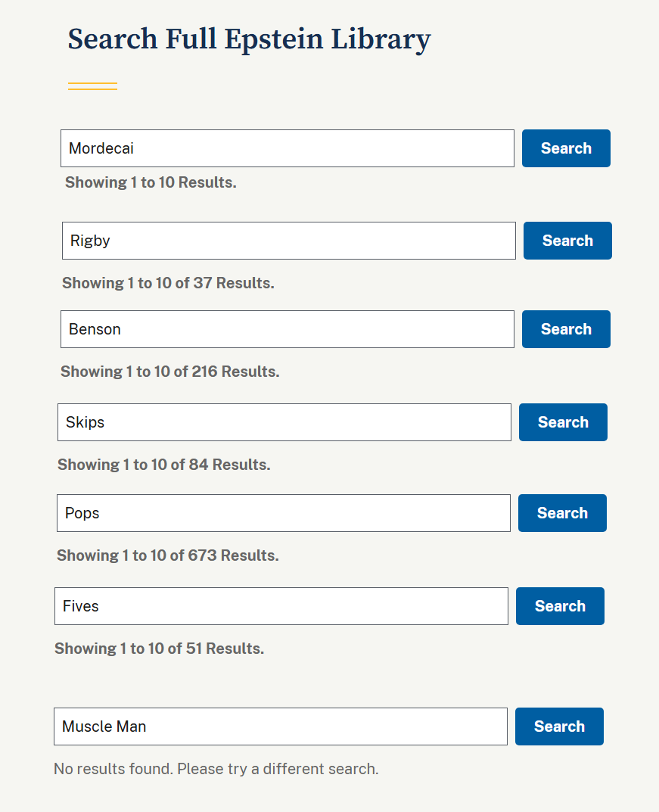The image size is (659, 812).
Task: Place cursor in the Skips search field
Action: coord(284,422)
